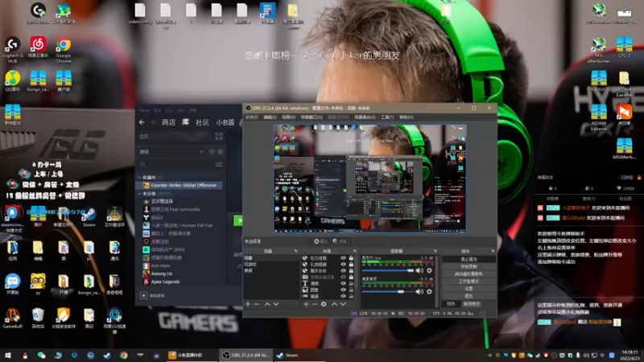Toggle lock on the text (T) source
This screenshot has width=644, height=362.
[x=351, y=283]
